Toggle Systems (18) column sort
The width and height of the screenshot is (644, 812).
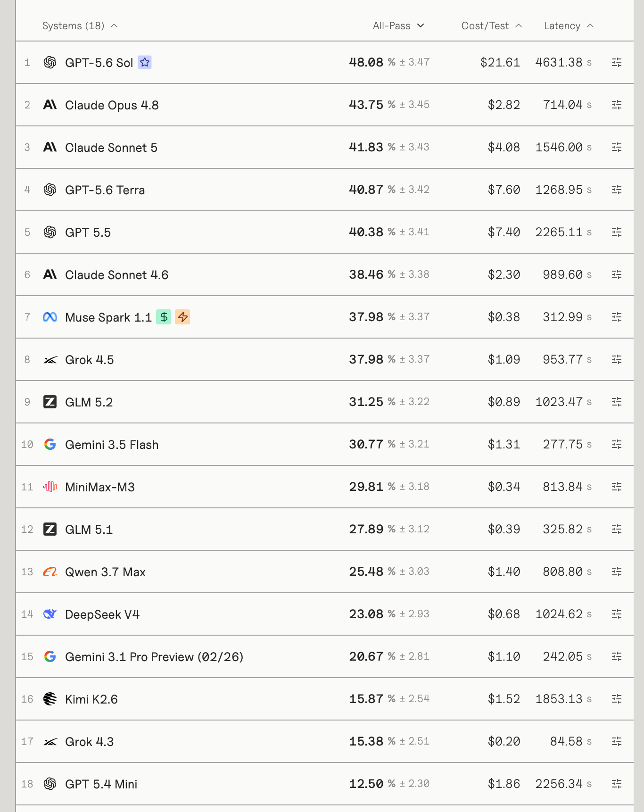(80, 25)
